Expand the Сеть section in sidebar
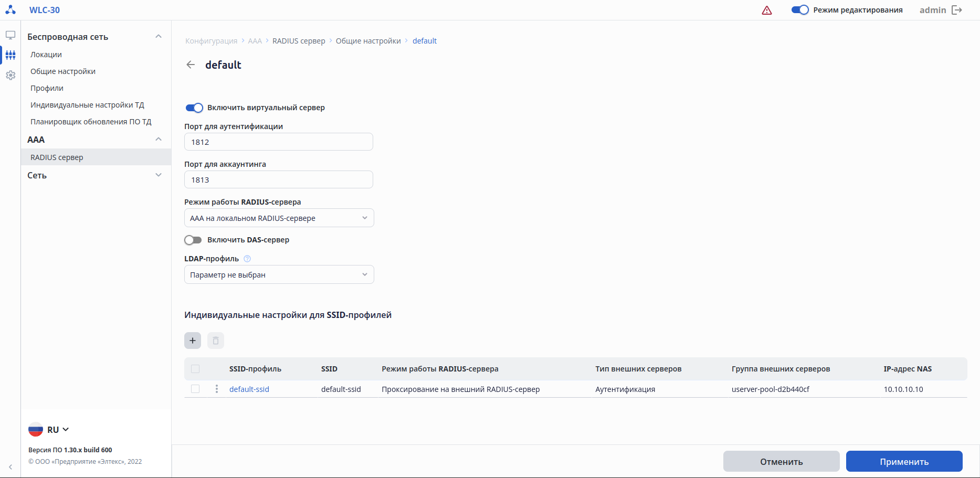 coord(94,175)
